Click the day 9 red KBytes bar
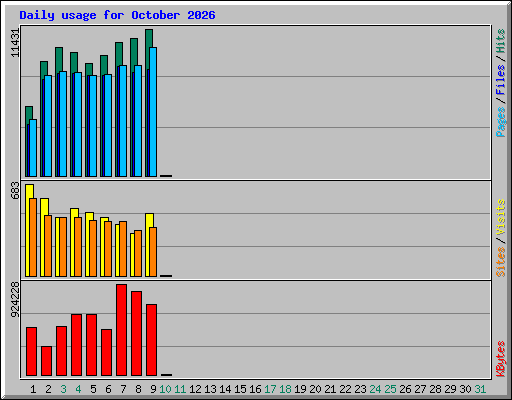Screen dimensions: 512x400 (151, 340)
